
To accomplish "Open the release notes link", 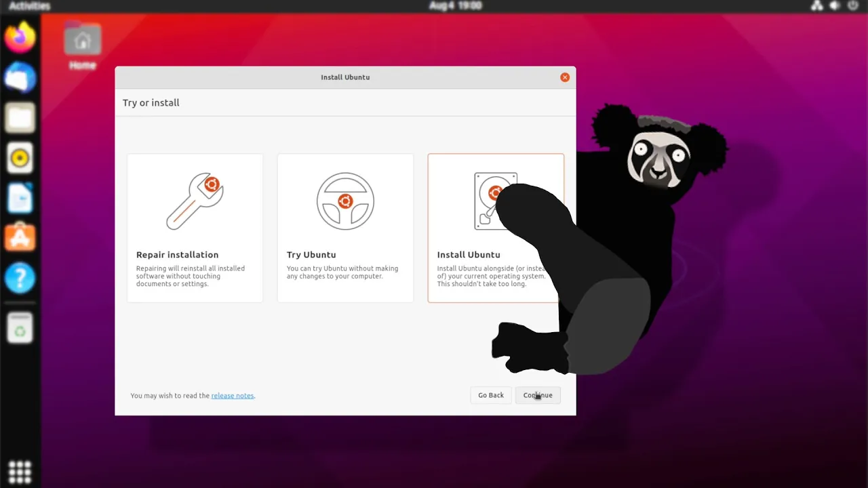I will [x=233, y=396].
